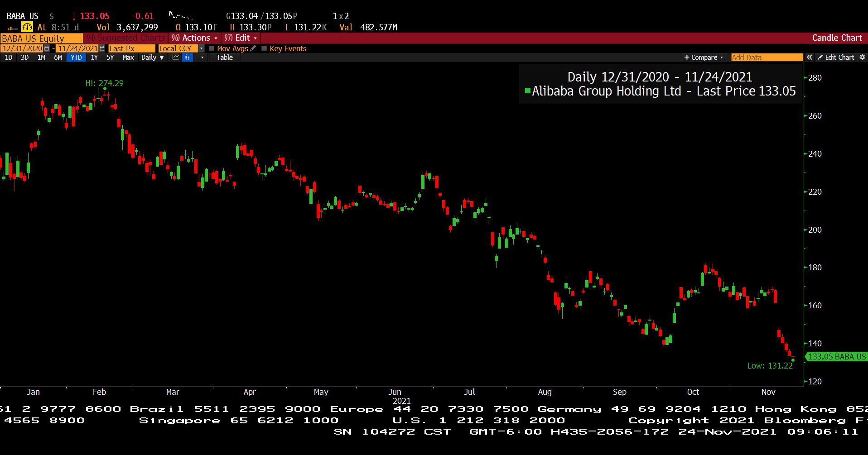Click the small volume bars icon

tap(13, 28)
